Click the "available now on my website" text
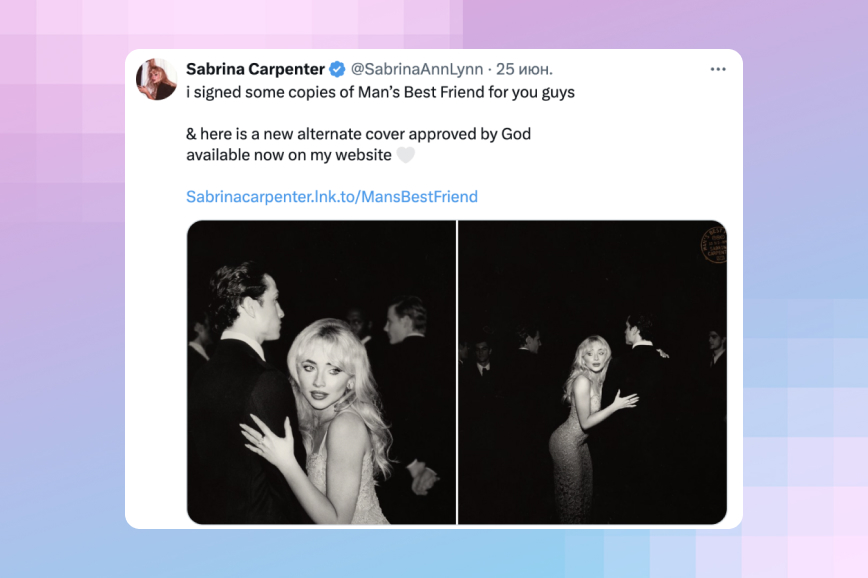Viewport: 868px width, 578px height. coord(289,155)
